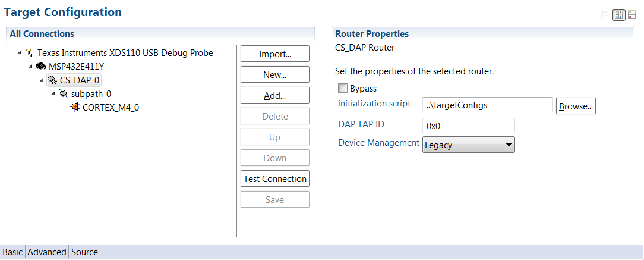
Task: Click Browse for initialization script
Action: click(x=576, y=106)
